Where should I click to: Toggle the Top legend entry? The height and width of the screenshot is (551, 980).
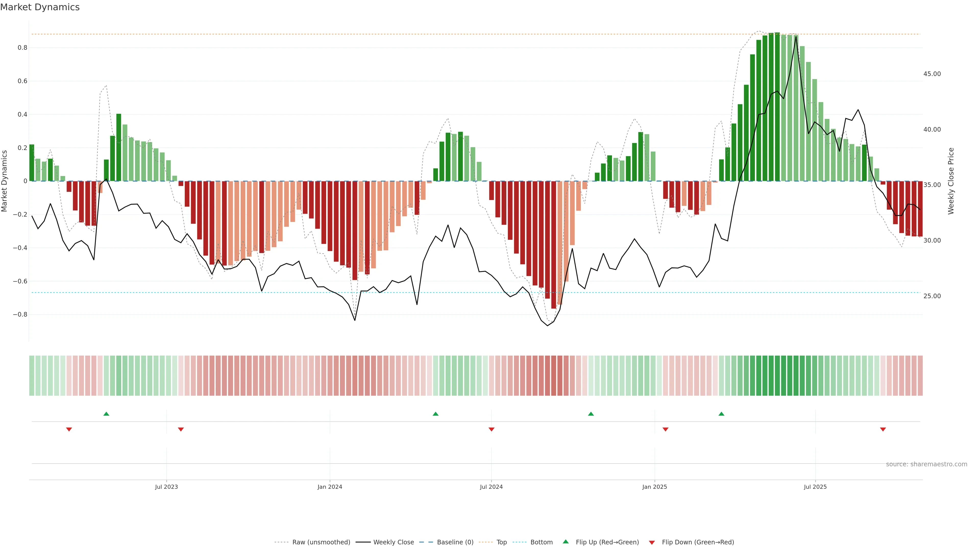coord(501,542)
